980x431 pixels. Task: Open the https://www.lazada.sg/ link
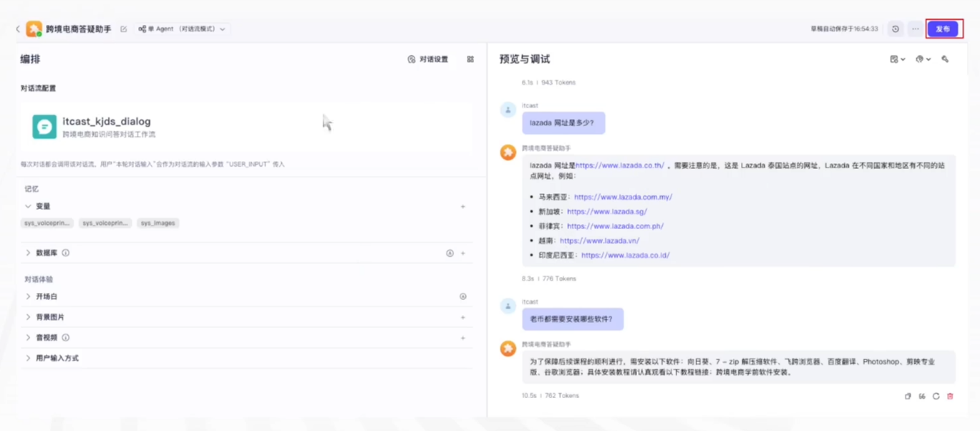tap(607, 212)
